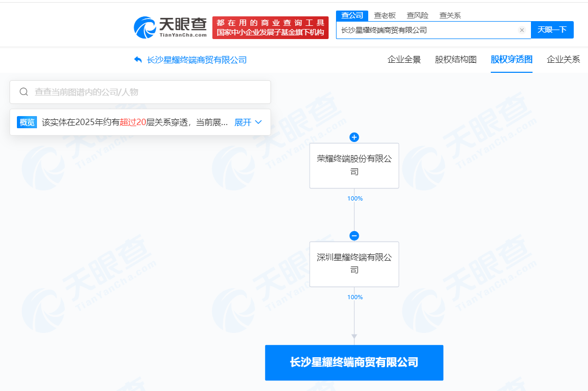Switch to 查关系 search tab
The image size is (588, 391).
[450, 15]
